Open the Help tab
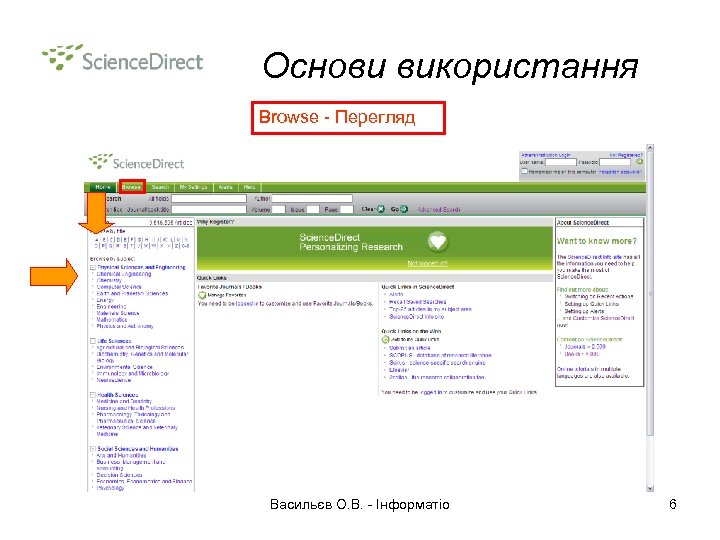The height and width of the screenshot is (540, 720). point(249,187)
